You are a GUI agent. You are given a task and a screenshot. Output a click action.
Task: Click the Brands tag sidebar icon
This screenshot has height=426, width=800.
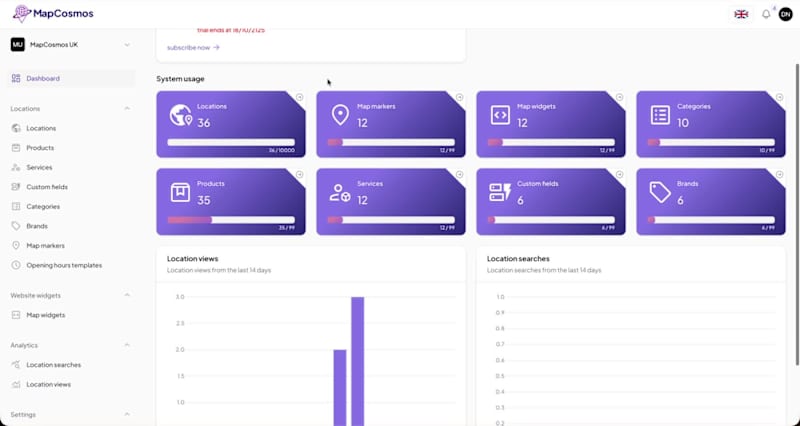16,226
